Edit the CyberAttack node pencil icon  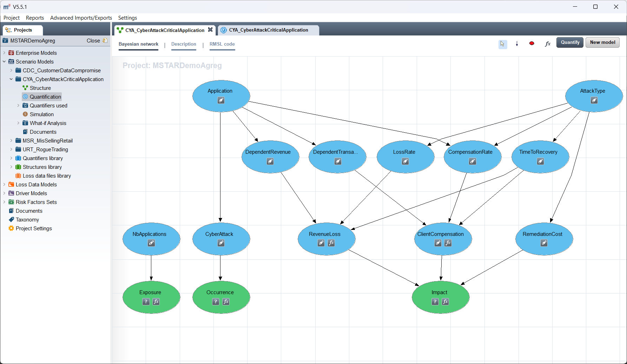pos(221,243)
